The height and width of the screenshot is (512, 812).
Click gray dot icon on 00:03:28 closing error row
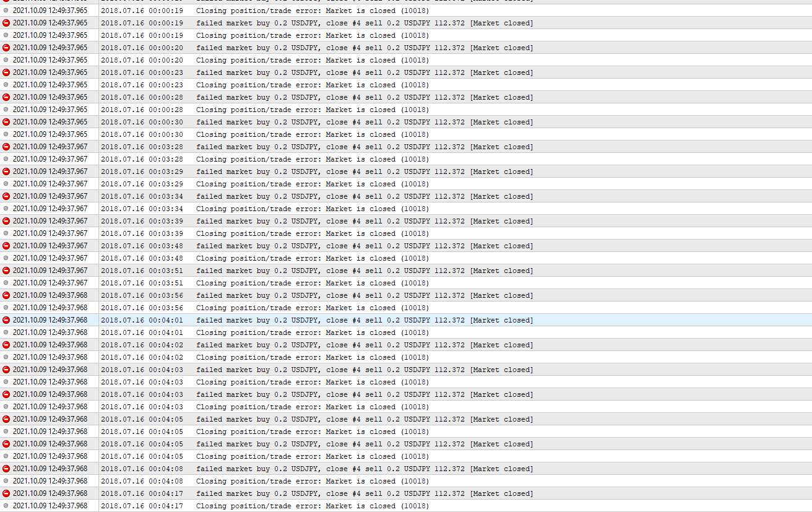pos(6,159)
